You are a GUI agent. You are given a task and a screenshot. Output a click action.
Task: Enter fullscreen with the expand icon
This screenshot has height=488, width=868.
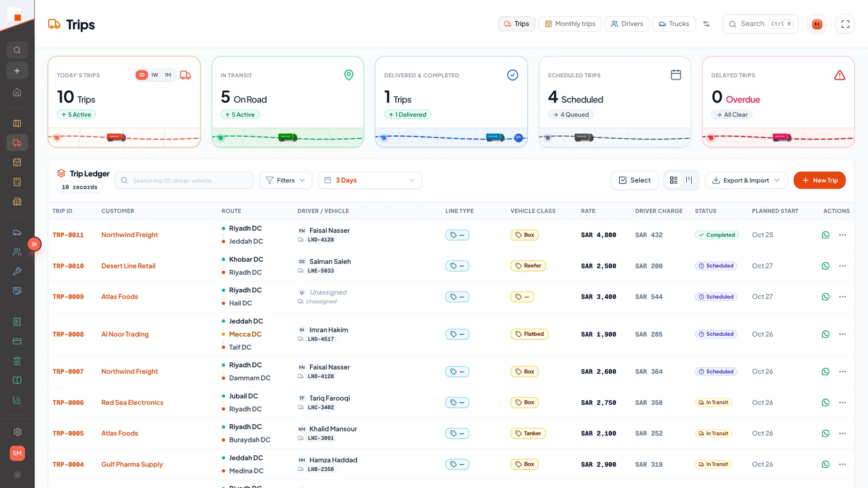tap(845, 24)
